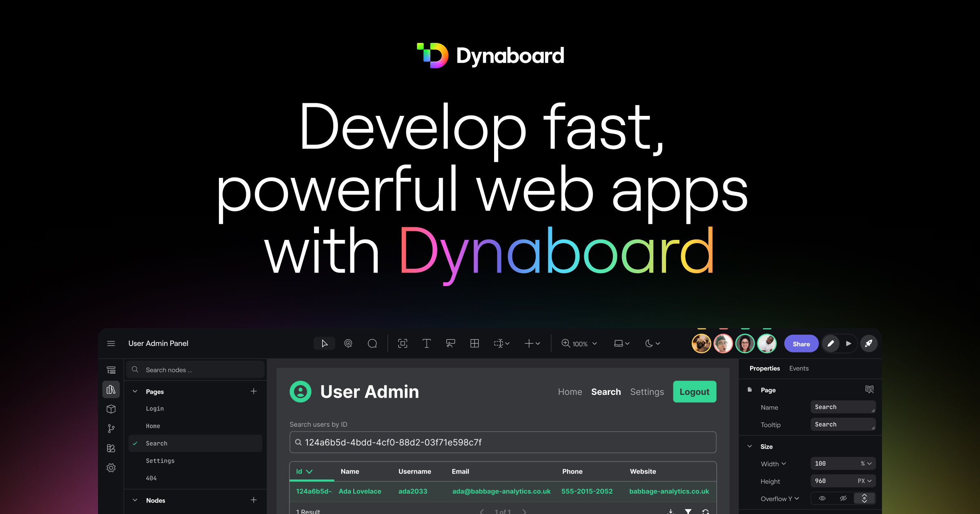Click the search users by ID field
980x514 pixels.
(502, 442)
